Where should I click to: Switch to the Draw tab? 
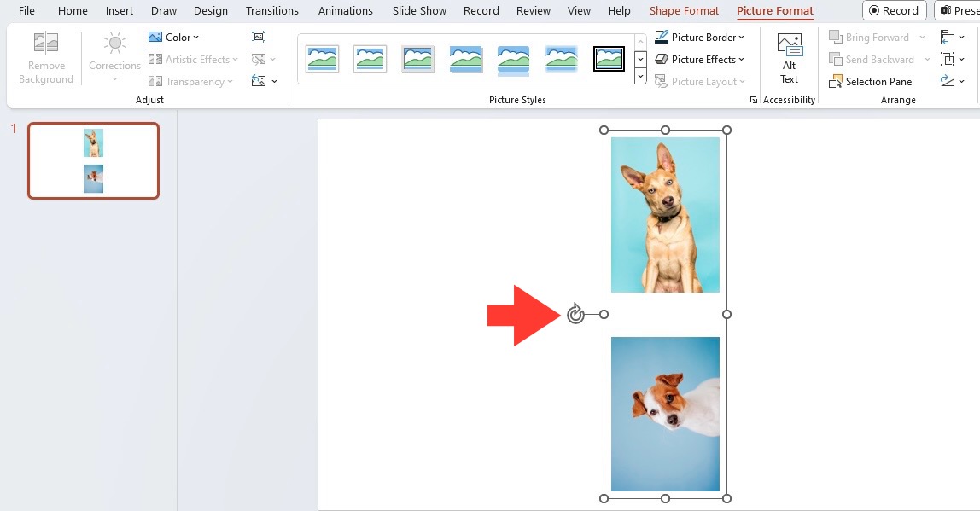coord(164,10)
